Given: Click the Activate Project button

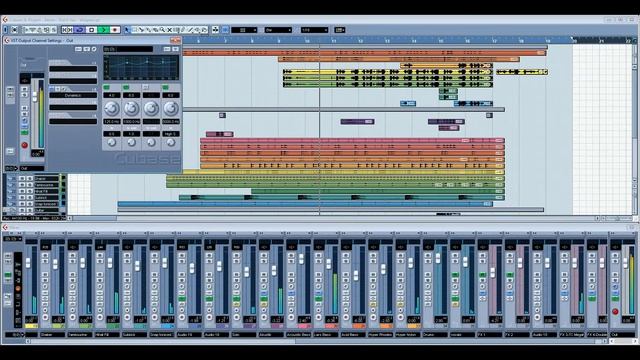Looking at the screenshot, I should tap(5, 30).
